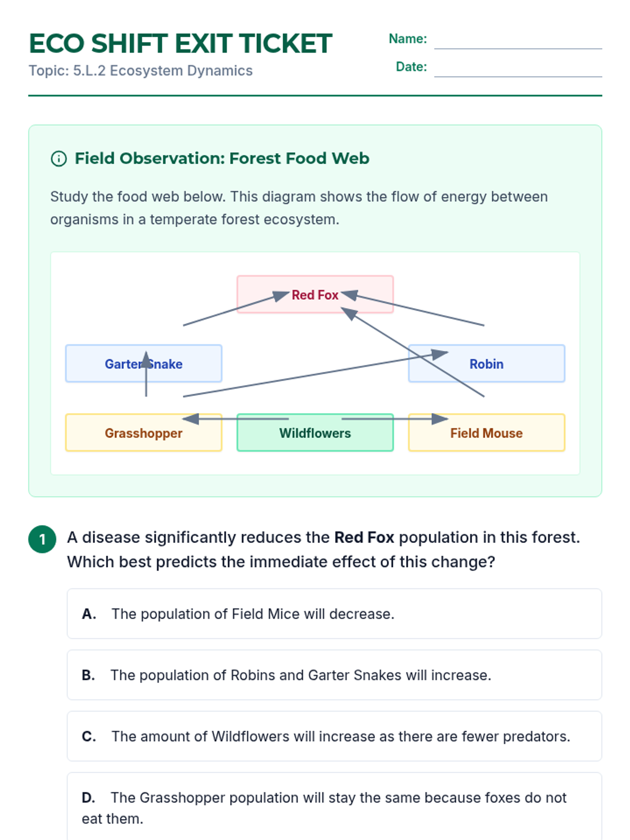
Task: Select the Wildflowers node in the diagram
Action: (x=315, y=434)
